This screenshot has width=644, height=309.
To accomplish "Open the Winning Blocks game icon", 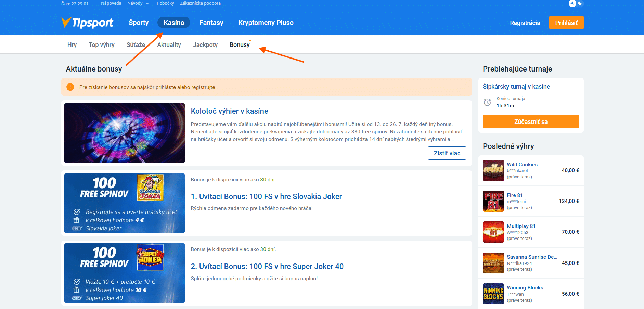I will (493, 294).
